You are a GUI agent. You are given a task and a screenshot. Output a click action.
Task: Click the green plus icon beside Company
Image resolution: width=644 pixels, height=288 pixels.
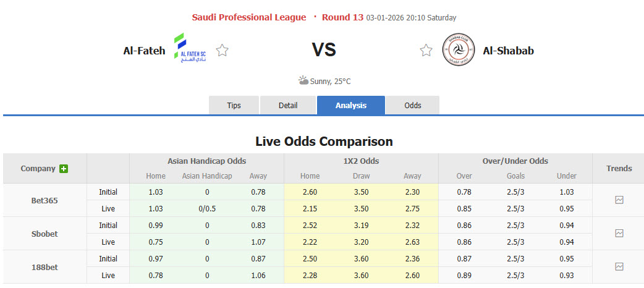tap(64, 169)
